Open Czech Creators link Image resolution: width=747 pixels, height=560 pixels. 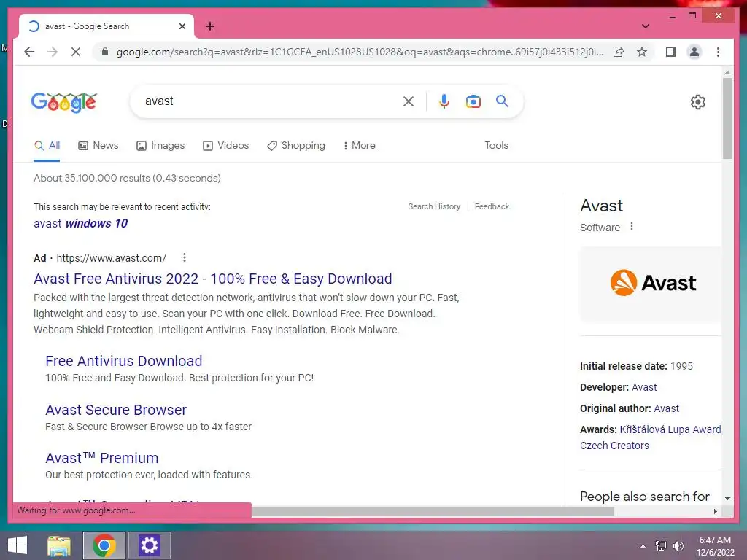(614, 446)
